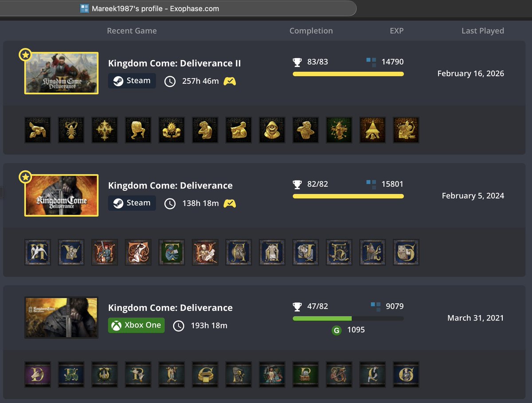Open the purple-background letter D achievement
The height and width of the screenshot is (403, 532).
tap(38, 375)
